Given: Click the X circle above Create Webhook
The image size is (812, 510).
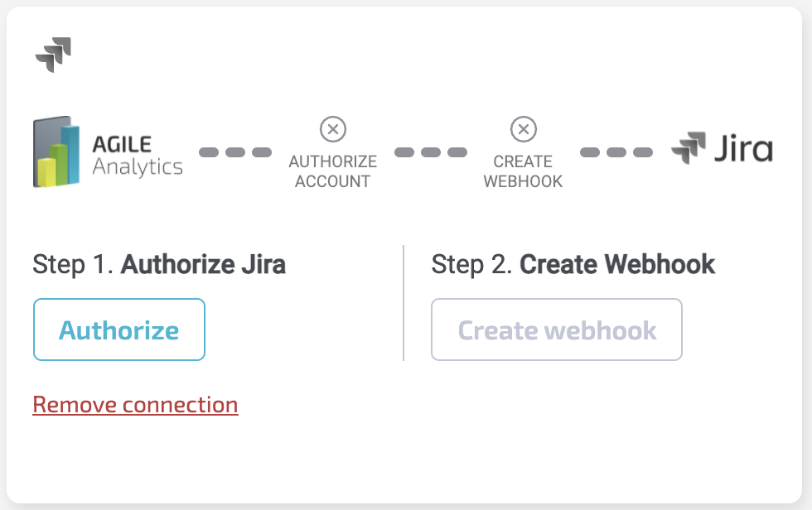Looking at the screenshot, I should click(x=523, y=129).
